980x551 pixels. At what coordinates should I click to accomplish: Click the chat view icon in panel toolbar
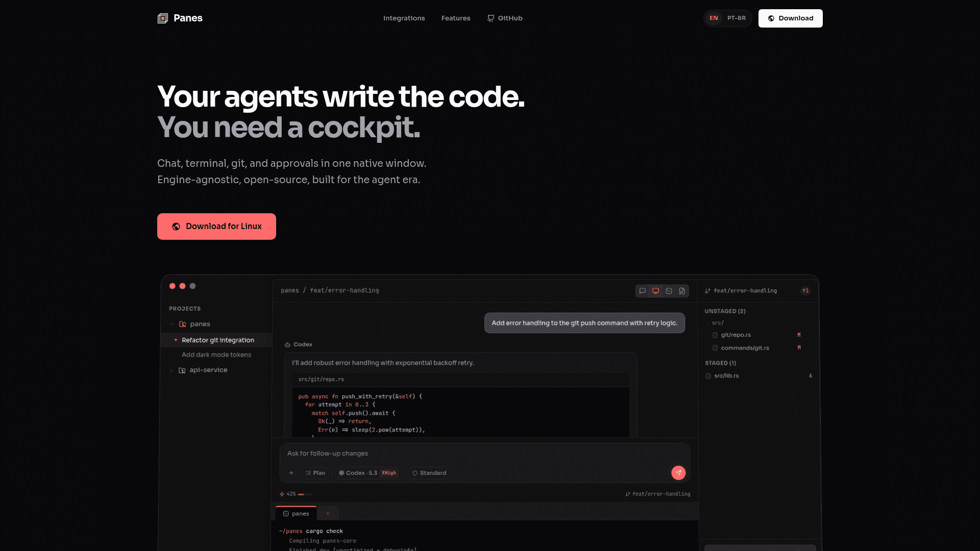coord(643,291)
